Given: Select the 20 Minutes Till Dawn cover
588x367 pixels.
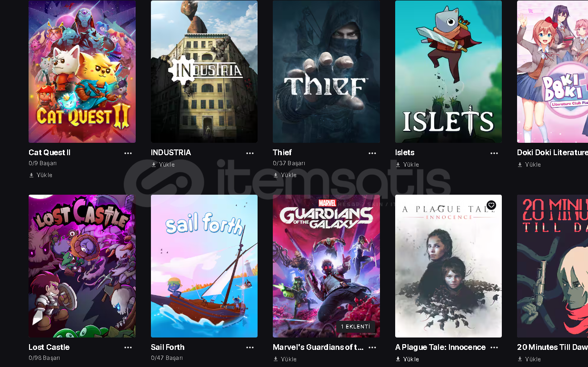Looking at the screenshot, I should pyautogui.click(x=552, y=266).
